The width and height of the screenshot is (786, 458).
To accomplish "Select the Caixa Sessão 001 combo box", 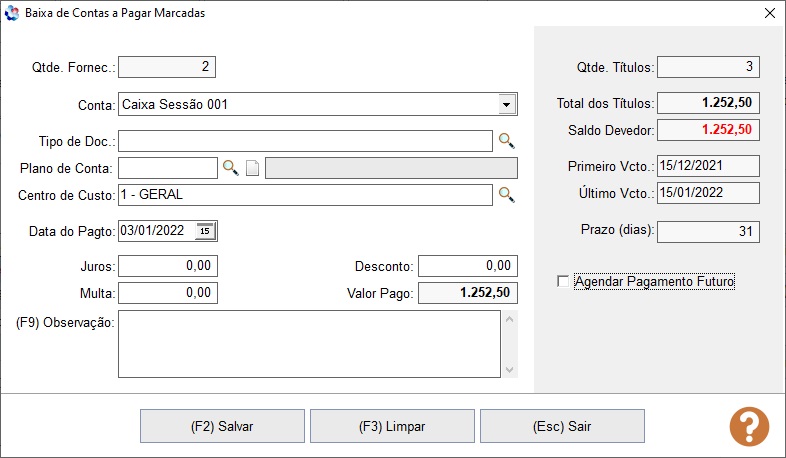I will [x=318, y=104].
